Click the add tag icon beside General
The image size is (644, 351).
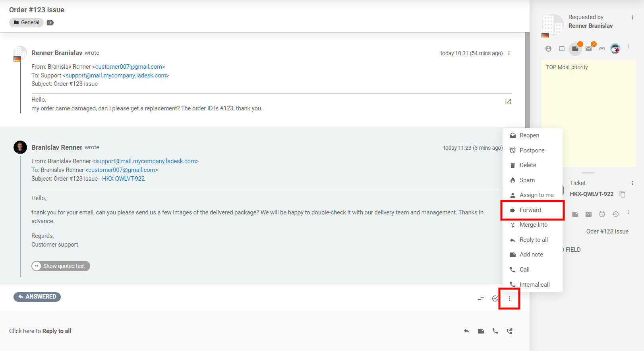tap(50, 23)
